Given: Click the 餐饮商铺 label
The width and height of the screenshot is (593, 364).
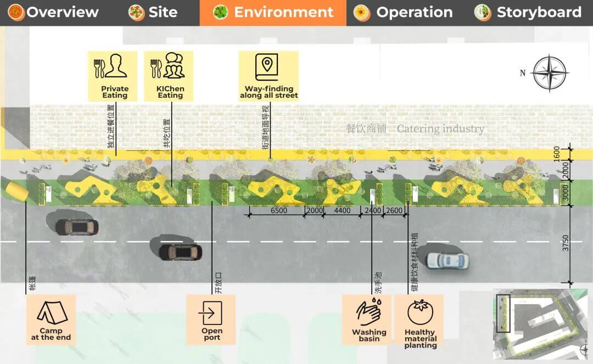Looking at the screenshot, I should coord(366,128).
